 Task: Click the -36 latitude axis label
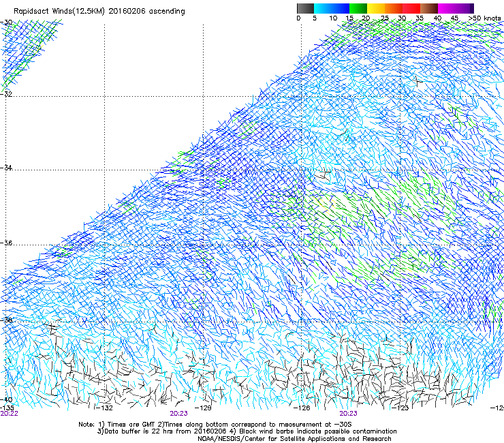coord(6,243)
